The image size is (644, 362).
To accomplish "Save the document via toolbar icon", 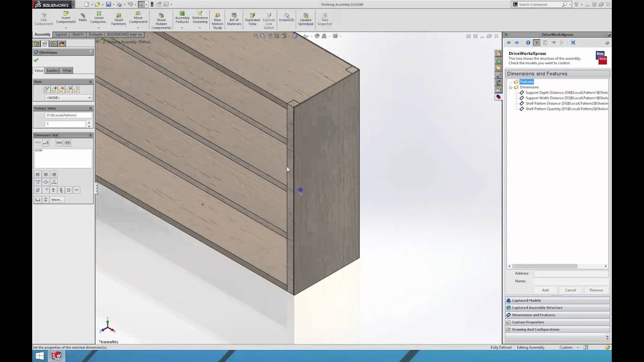I will pos(108,5).
